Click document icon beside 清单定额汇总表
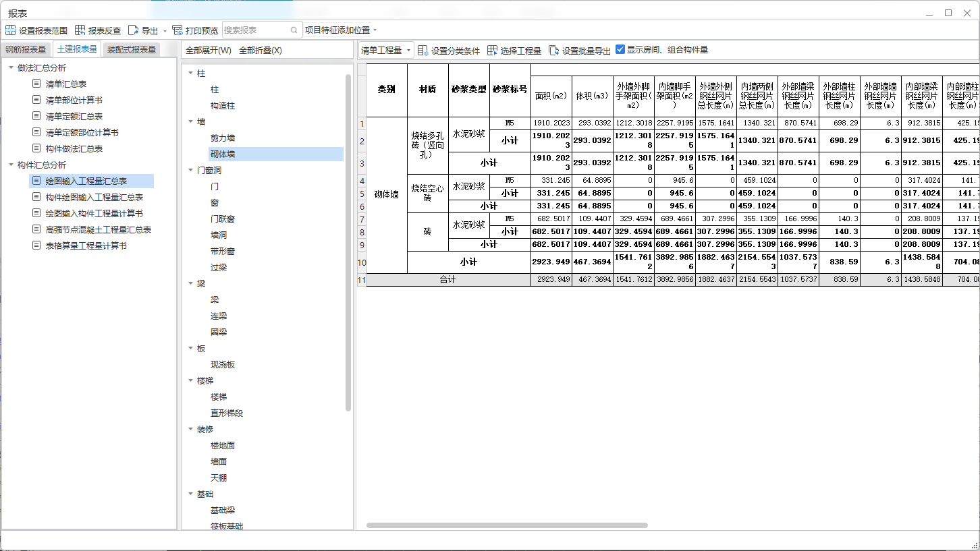The image size is (980, 551). [x=36, y=116]
